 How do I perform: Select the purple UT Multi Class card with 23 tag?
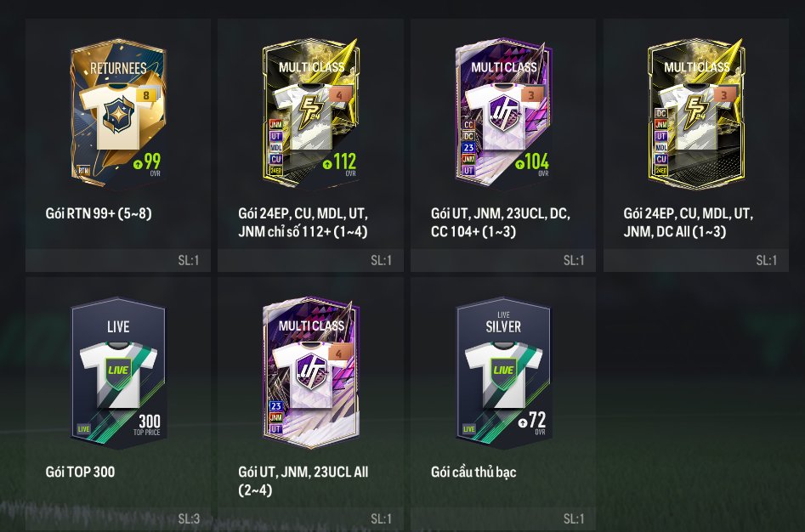click(x=311, y=372)
